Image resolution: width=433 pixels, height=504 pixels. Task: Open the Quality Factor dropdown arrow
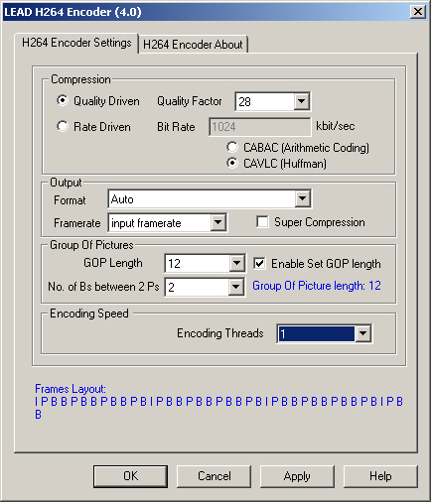pyautogui.click(x=301, y=101)
